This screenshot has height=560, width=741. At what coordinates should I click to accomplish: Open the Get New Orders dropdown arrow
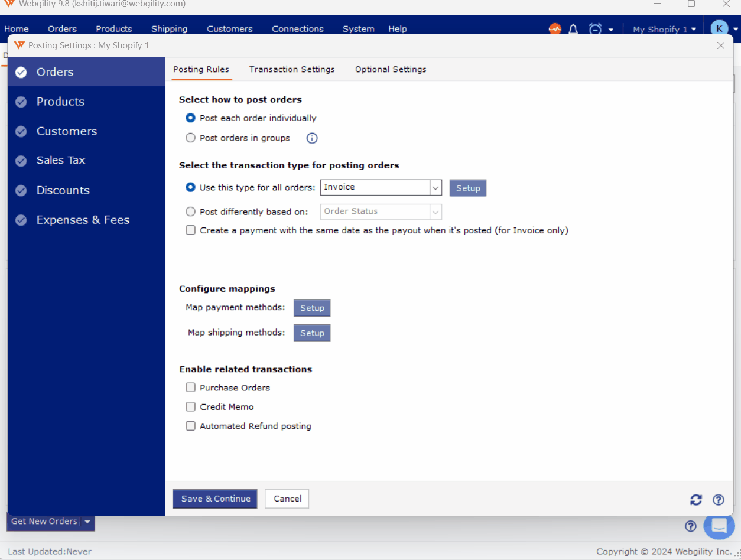(x=87, y=522)
